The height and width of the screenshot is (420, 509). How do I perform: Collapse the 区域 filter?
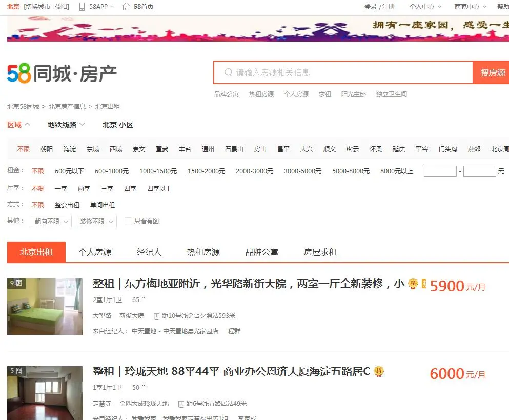coord(18,125)
